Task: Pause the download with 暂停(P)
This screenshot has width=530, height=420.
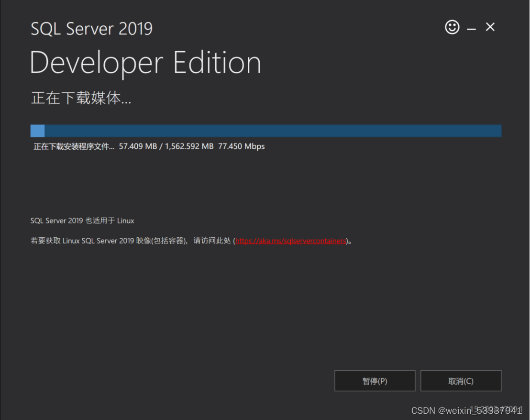Action: pos(375,381)
